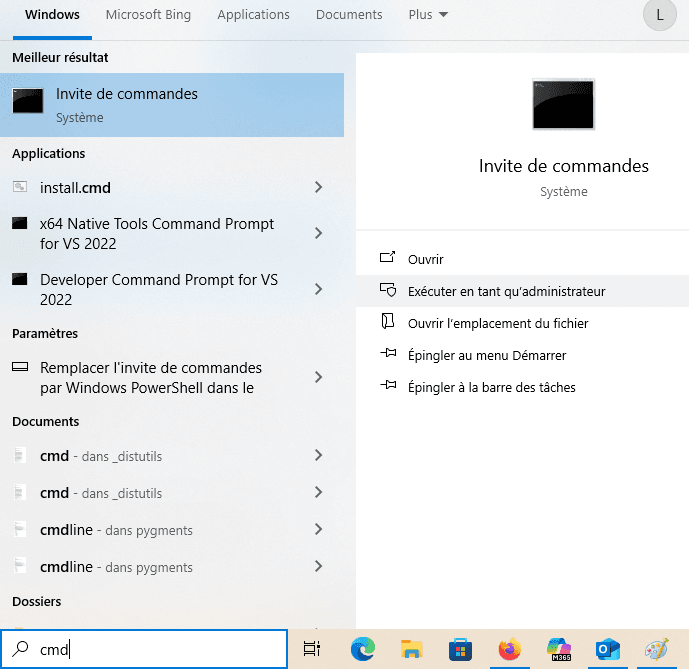Open Outlook from the taskbar

[607, 649]
